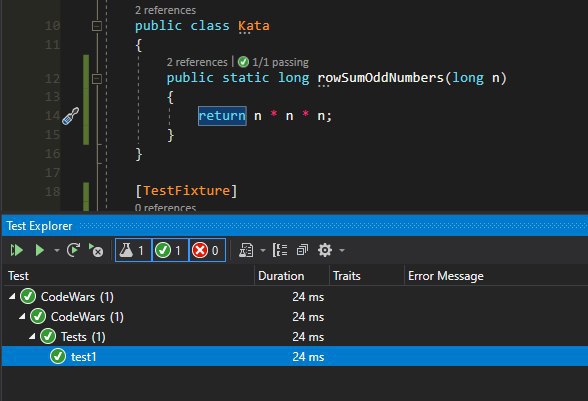
Task: Sort by the Duration column header
Action: 292,276
